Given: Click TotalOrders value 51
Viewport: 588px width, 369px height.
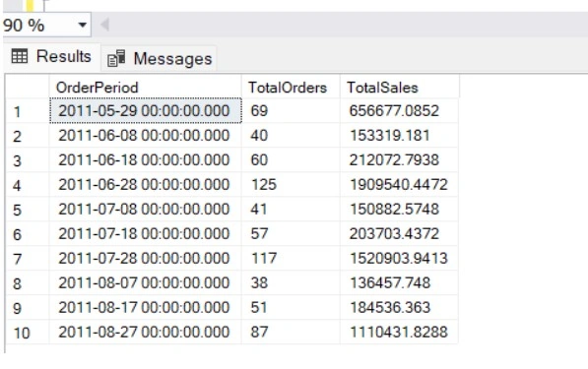Looking at the screenshot, I should pyautogui.click(x=291, y=308).
